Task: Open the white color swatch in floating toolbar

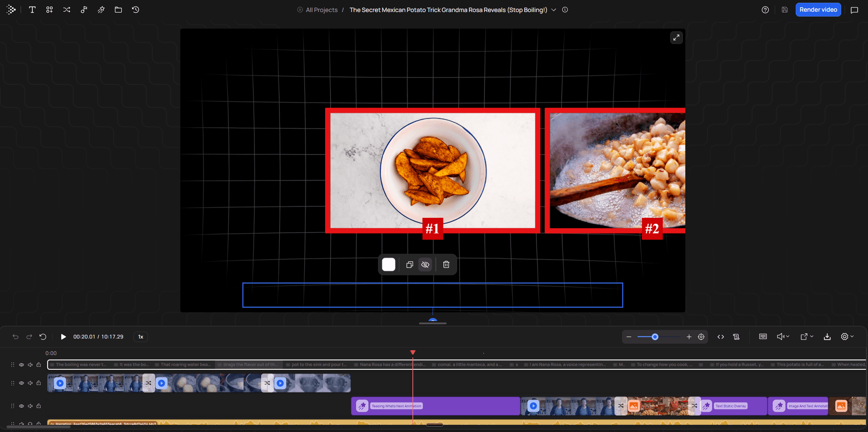Action: point(389,264)
